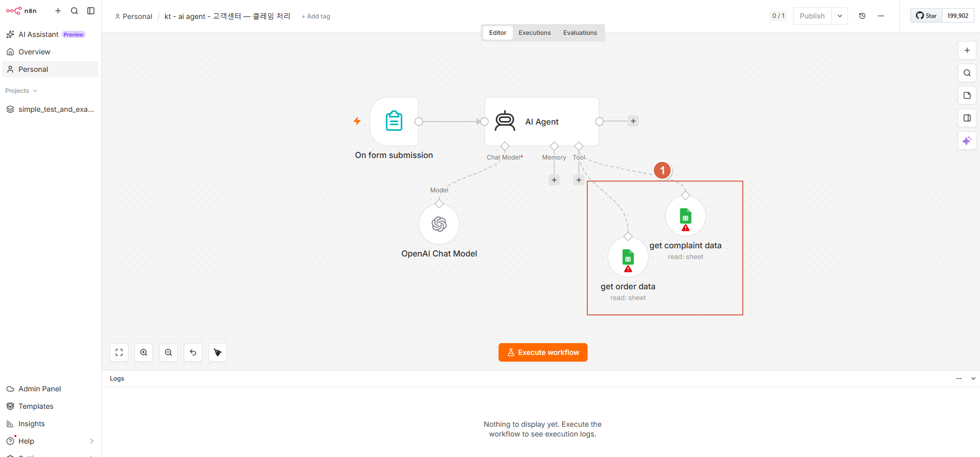This screenshot has width=980, height=457.
Task: Click warning icon on get order data node
Action: point(628,269)
